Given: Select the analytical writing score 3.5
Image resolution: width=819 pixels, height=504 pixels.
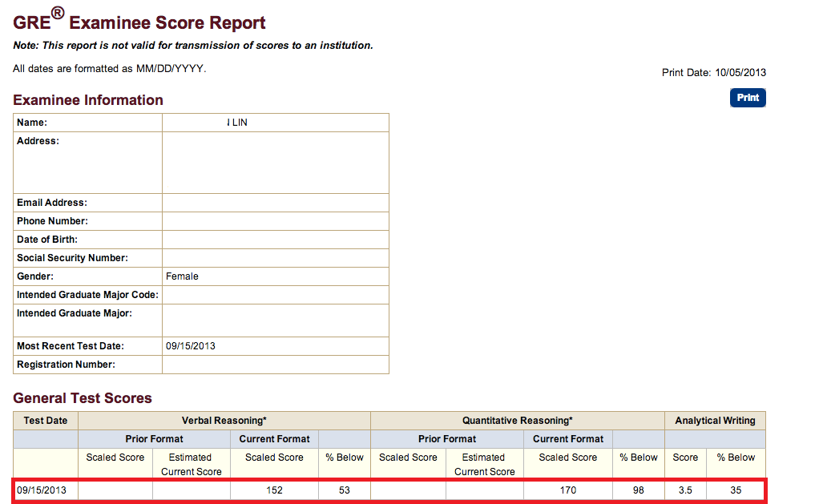Looking at the screenshot, I should click(x=685, y=490).
